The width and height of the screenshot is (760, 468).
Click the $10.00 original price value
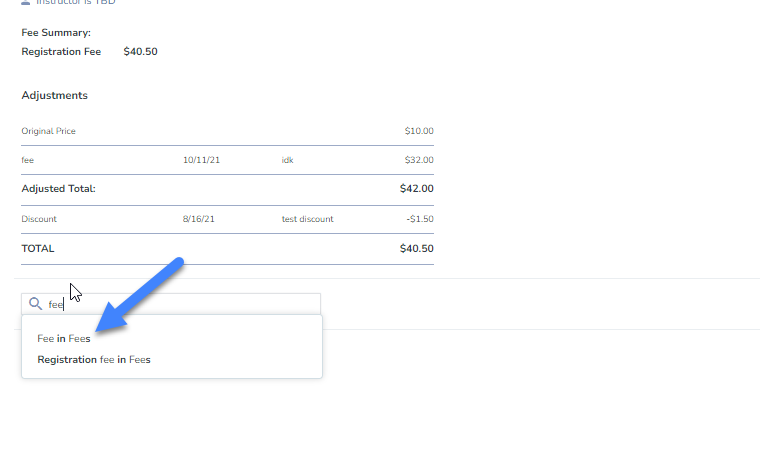(419, 131)
